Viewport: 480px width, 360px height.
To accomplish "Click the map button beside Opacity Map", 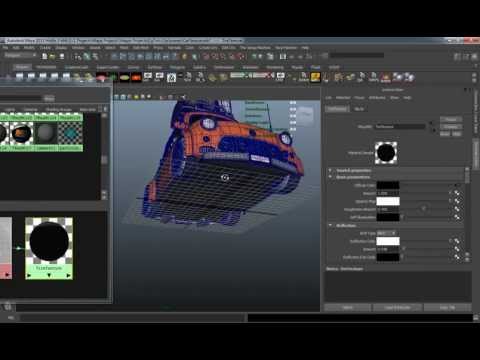I will pos(457,201).
